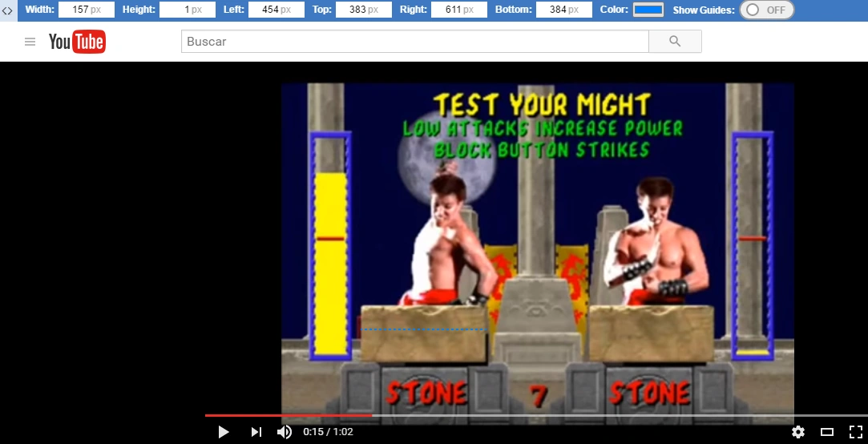
Task: Open video settings gear
Action: point(797,432)
